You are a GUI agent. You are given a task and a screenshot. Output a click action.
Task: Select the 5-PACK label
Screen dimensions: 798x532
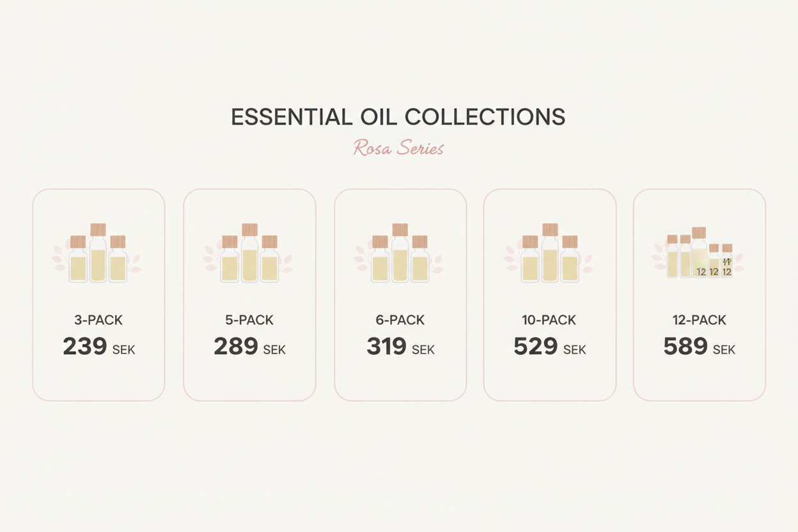[x=249, y=320]
